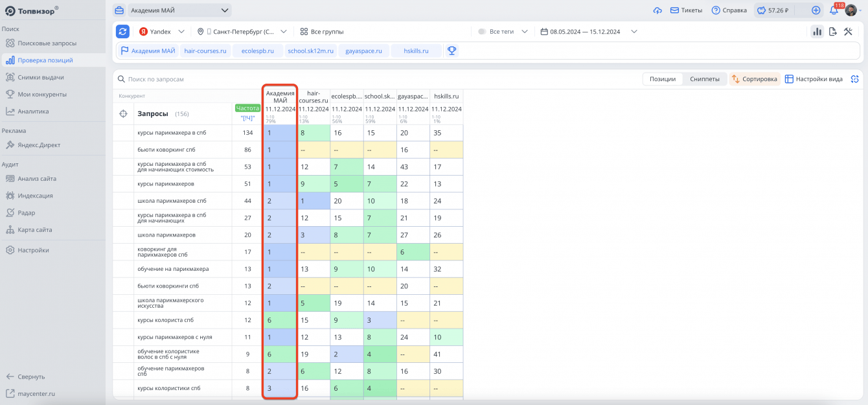The image size is (868, 405).
Task: Click the Сортировка button
Action: 754,79
